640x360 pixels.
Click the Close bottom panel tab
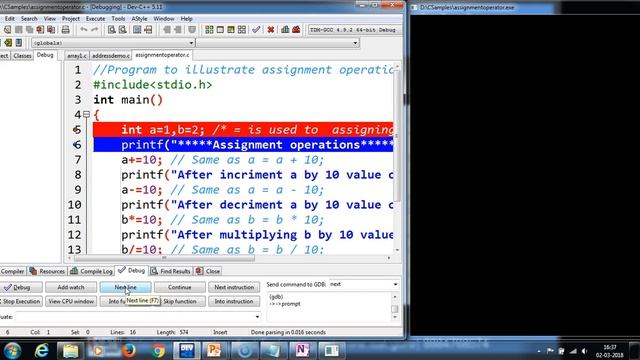(x=208, y=271)
